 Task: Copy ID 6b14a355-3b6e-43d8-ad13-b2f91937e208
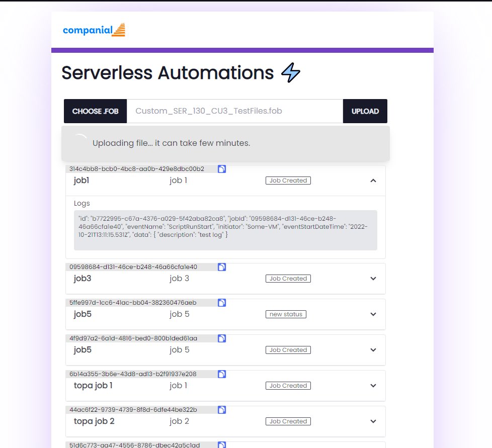click(222, 374)
